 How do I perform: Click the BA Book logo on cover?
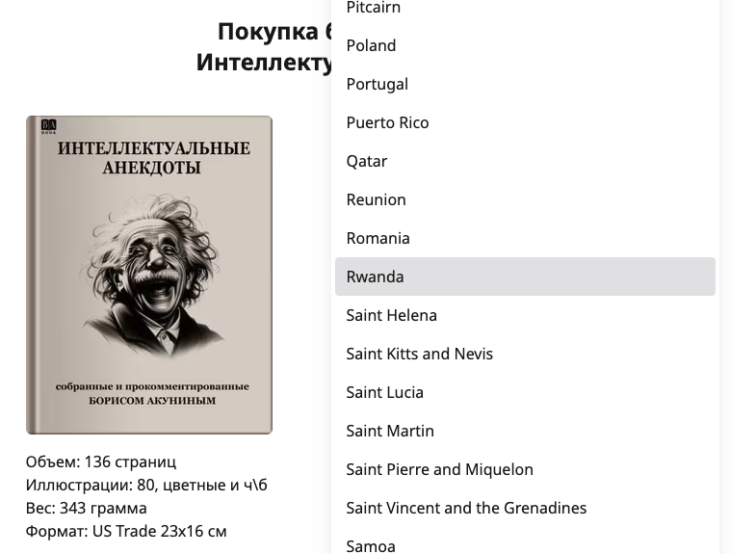(x=49, y=126)
